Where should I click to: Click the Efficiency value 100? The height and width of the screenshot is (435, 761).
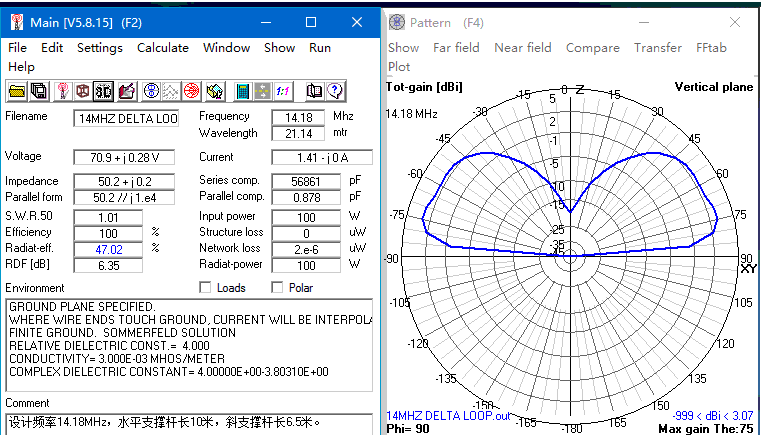click(x=108, y=234)
